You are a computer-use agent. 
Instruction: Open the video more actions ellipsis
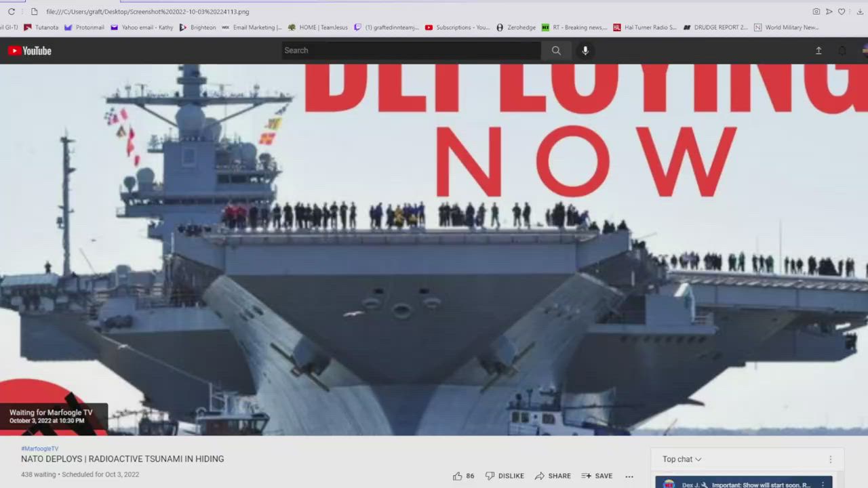629,476
